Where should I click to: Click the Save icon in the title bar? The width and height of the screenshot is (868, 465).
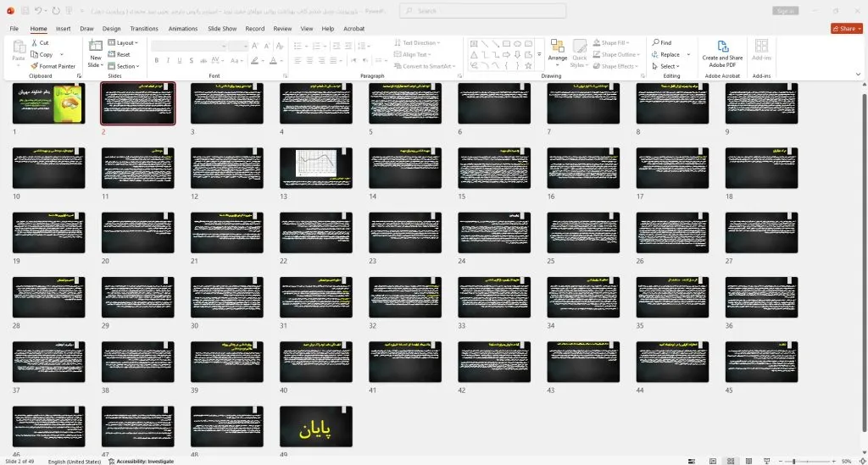coord(25,10)
